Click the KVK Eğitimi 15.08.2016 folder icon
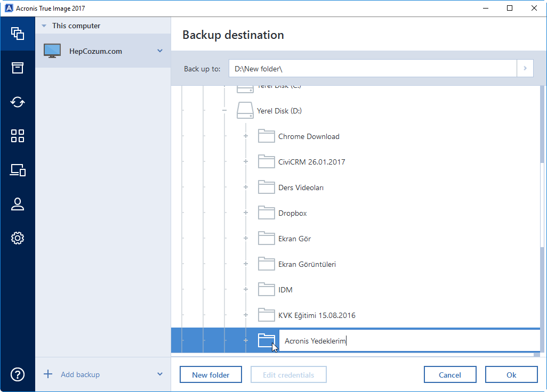Image resolution: width=547 pixels, height=392 pixels. (266, 315)
